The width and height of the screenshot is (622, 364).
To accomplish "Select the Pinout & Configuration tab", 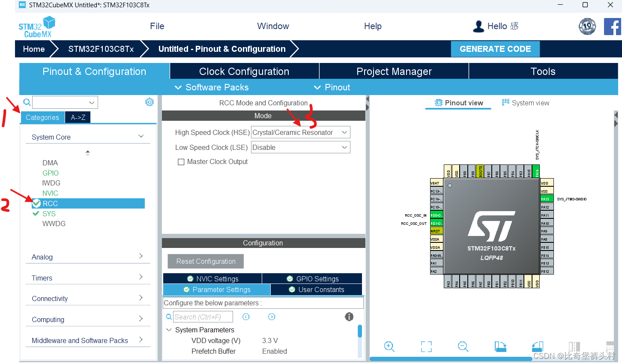I will pyautogui.click(x=94, y=72).
